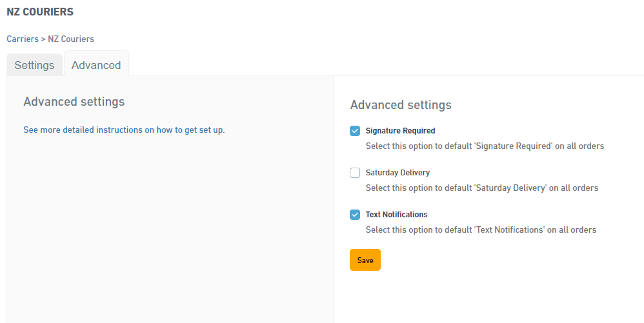
Task: Click the Signature Required description sentence
Action: (x=485, y=146)
